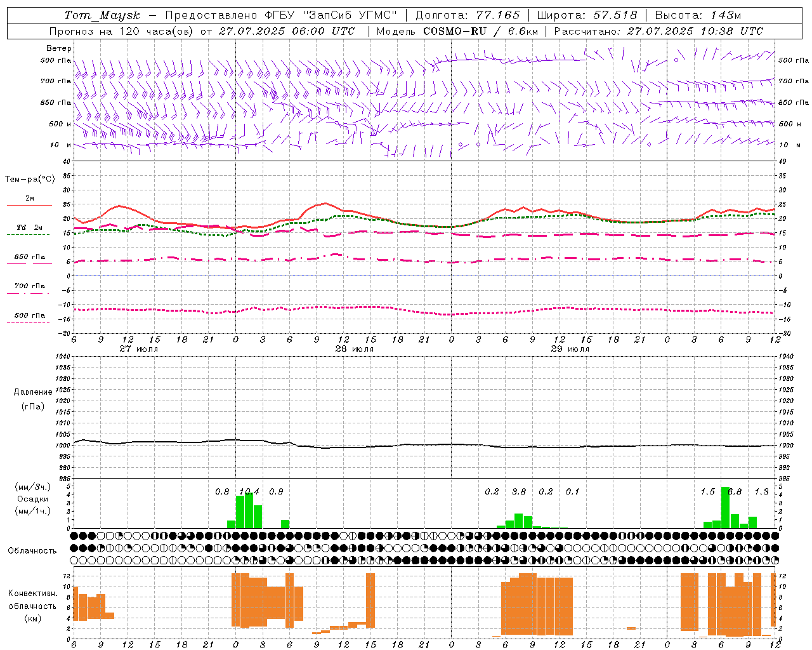Click the solid red 2м legend line sample
This screenshot has height=650, width=812.
pos(29,206)
